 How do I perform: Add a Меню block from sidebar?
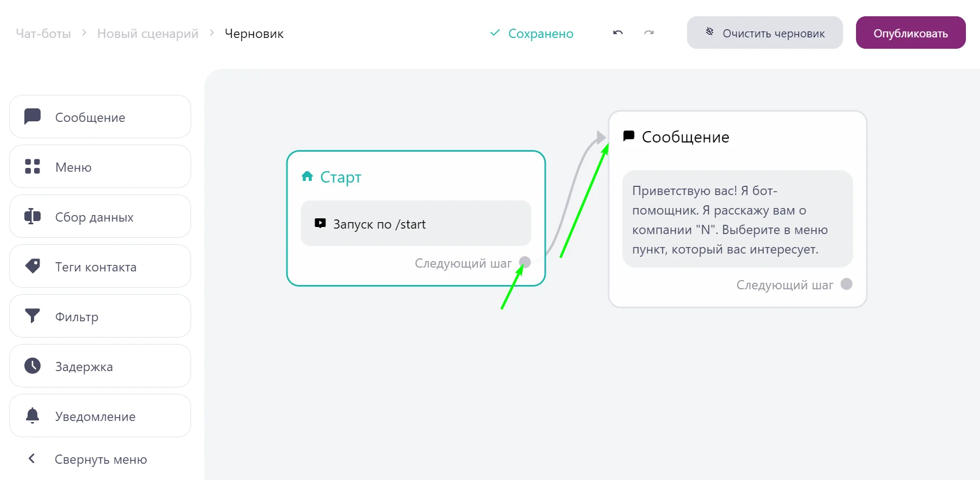coord(100,167)
